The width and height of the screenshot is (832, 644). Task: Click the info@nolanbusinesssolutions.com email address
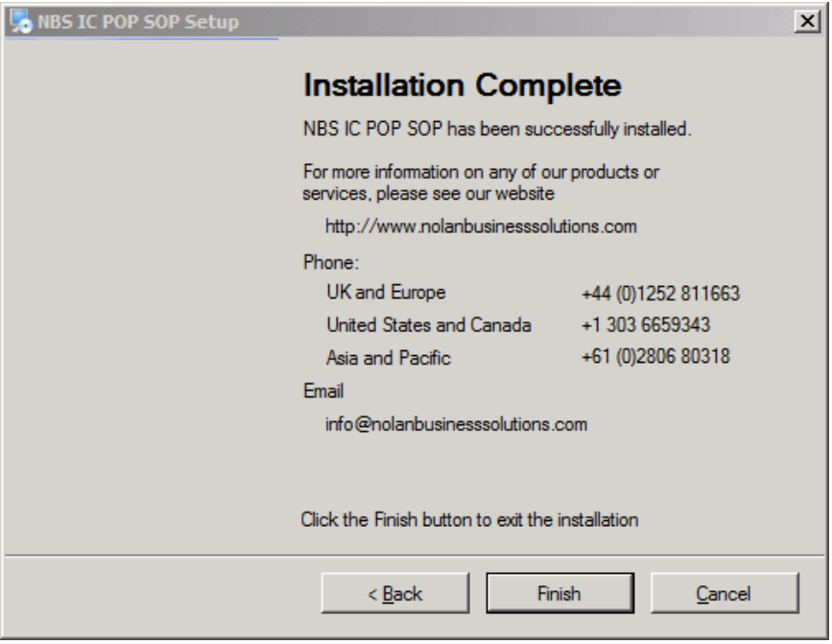point(456,424)
